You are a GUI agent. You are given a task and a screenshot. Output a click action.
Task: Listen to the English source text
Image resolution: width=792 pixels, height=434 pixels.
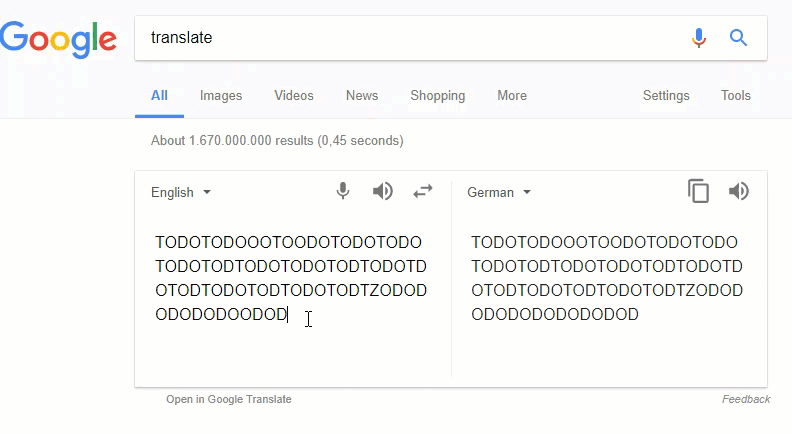[382, 191]
